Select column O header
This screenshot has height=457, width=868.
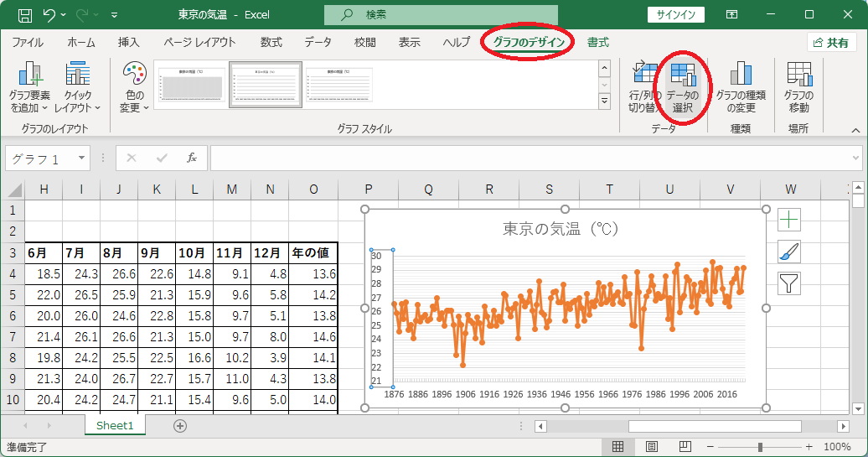[x=313, y=190]
